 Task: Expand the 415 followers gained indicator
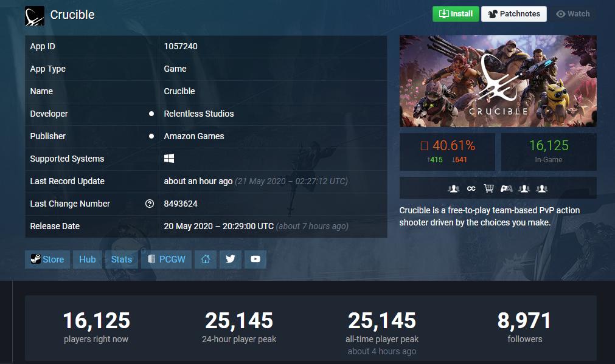coord(436,159)
